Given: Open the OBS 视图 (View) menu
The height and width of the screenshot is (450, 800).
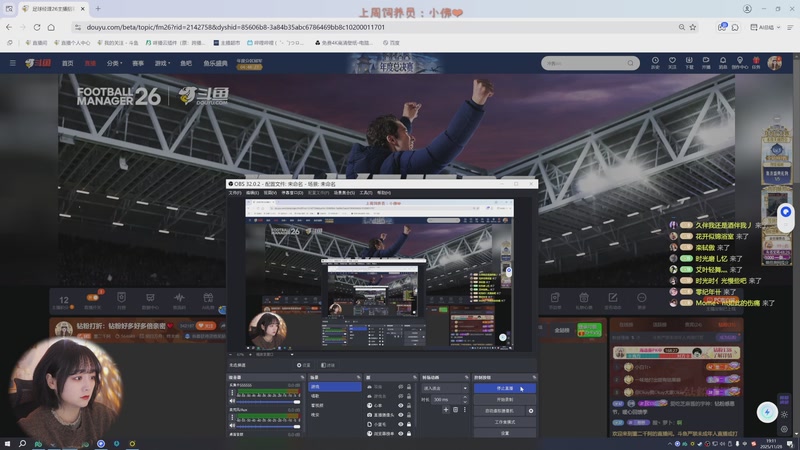Looking at the screenshot, I should [270, 193].
